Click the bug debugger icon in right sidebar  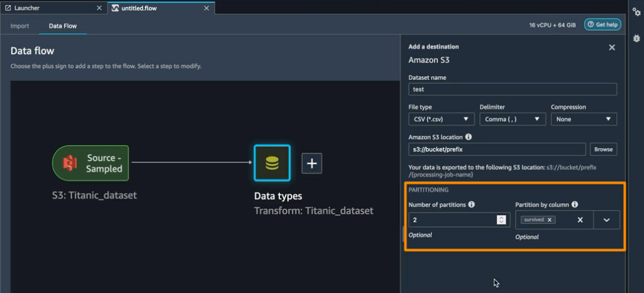coord(636,38)
